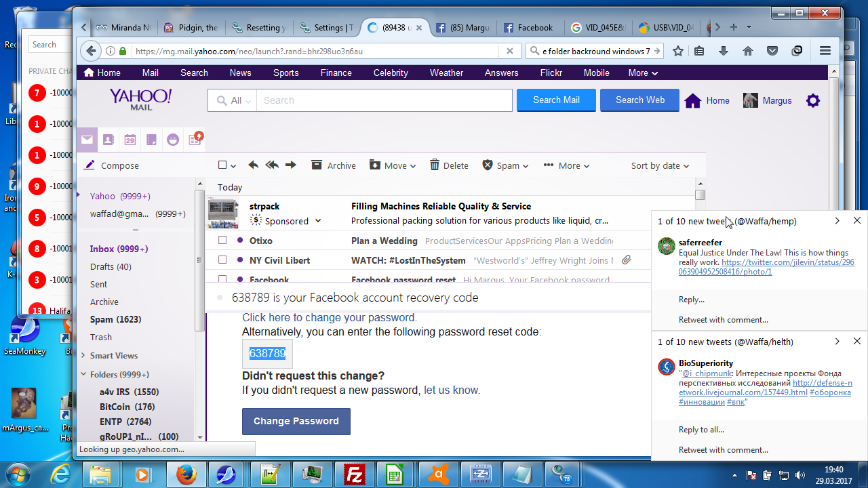This screenshot has height=488, width=868.
Task: Click the Yahoo Mail search input field
Action: [384, 100]
